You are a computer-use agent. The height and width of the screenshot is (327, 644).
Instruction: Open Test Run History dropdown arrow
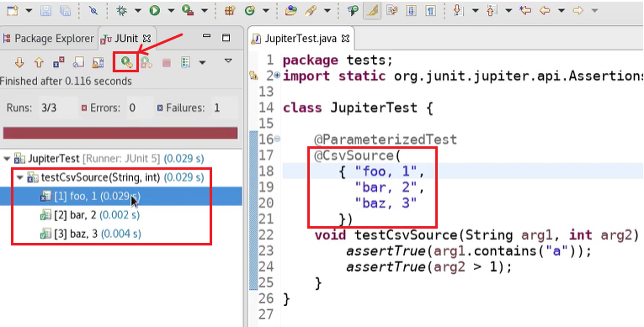pos(202,63)
